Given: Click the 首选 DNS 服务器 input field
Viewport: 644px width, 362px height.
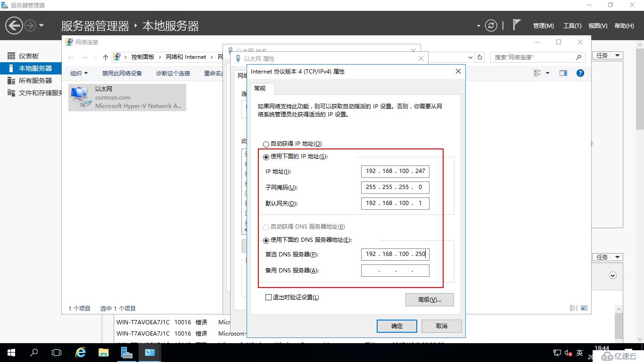Looking at the screenshot, I should coord(395,254).
